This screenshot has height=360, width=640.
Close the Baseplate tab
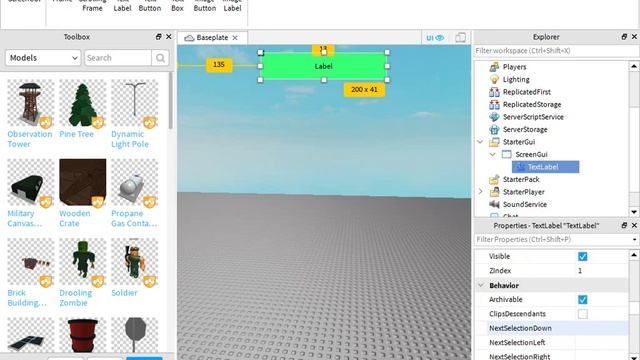[235, 38]
